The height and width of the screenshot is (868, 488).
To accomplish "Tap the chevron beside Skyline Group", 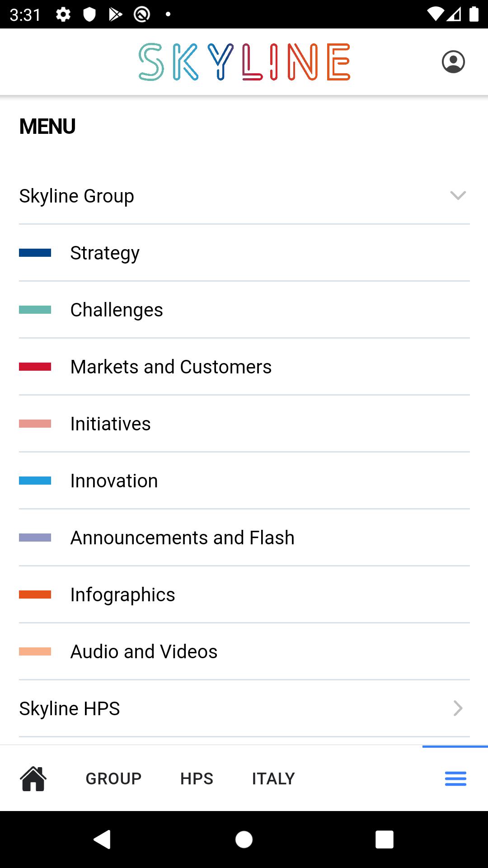I will 458,196.
